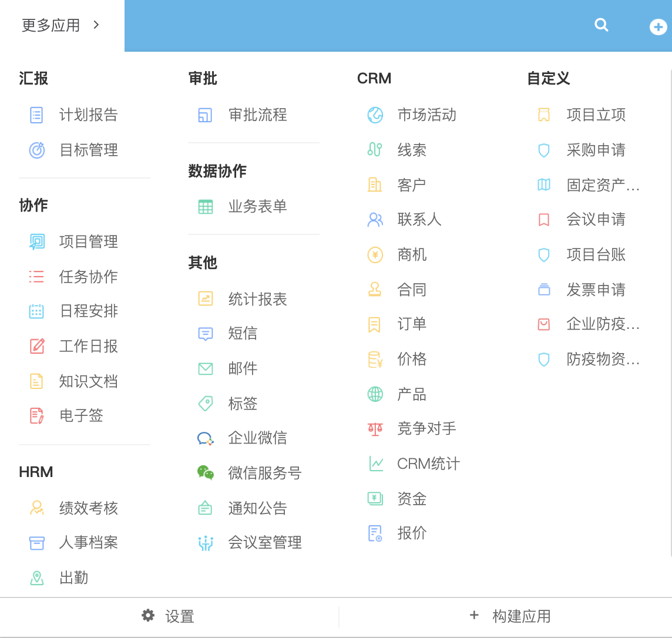672x638 pixels.
Task: Click the 任务协作 list icon
Action: click(x=36, y=276)
